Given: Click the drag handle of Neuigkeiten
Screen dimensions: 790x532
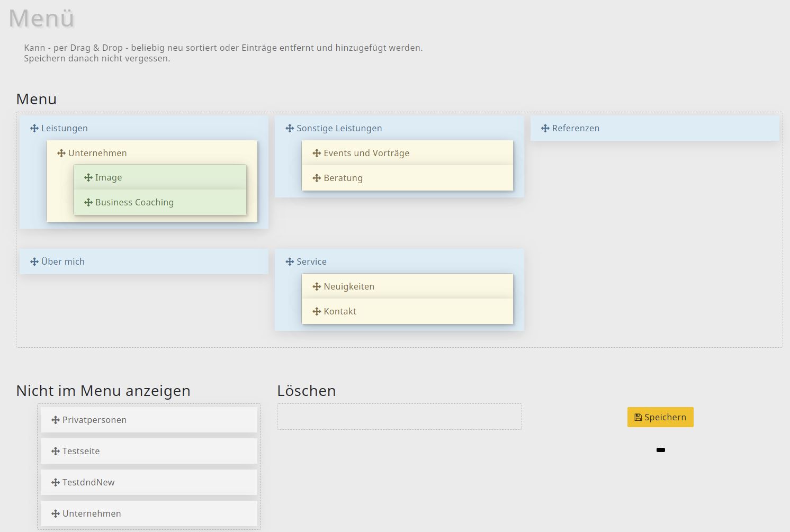Looking at the screenshot, I should click(317, 286).
